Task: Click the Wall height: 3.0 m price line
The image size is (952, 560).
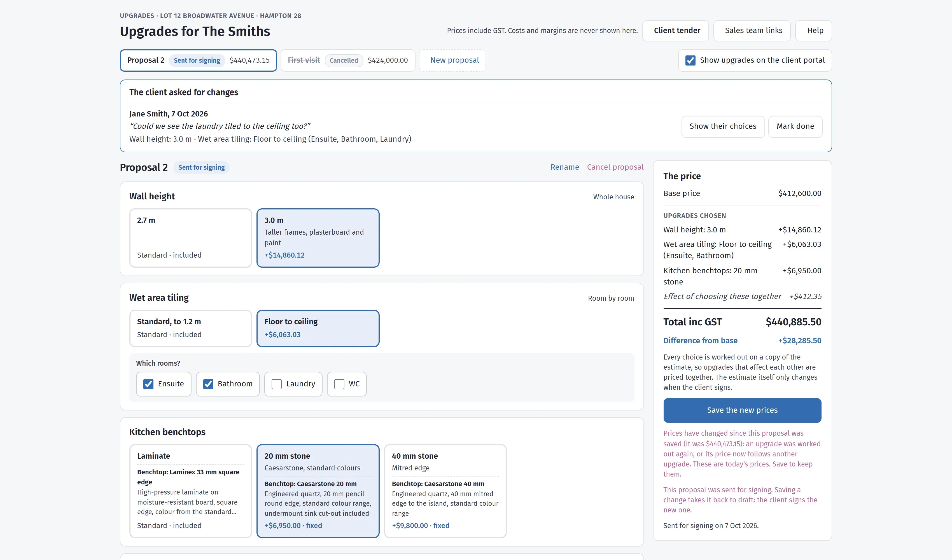Action: 742,230
